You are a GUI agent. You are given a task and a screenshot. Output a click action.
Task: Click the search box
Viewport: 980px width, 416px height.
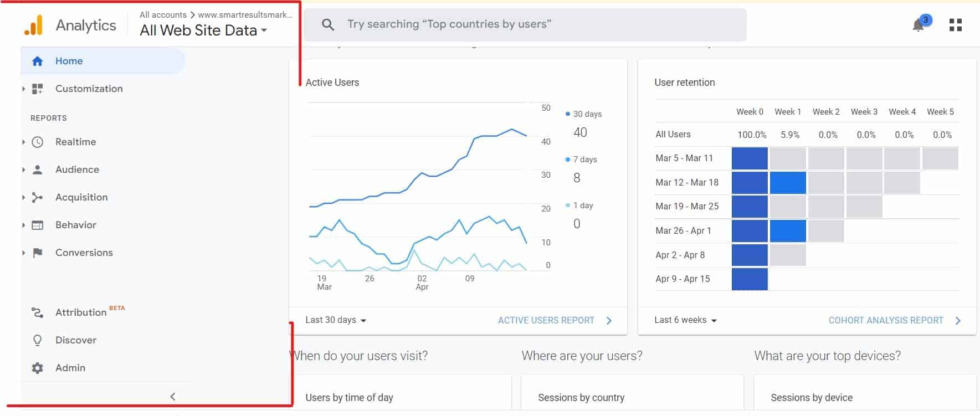point(525,24)
